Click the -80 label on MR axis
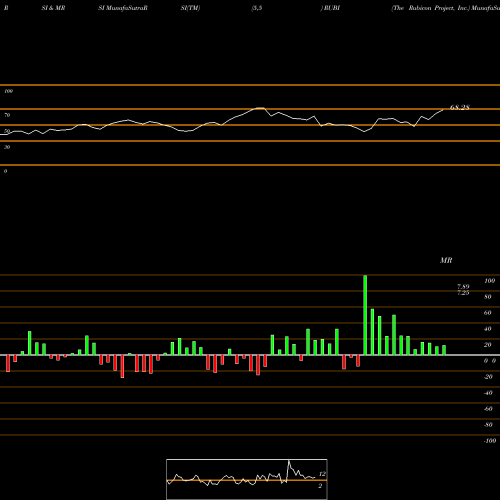 pos(488,425)
